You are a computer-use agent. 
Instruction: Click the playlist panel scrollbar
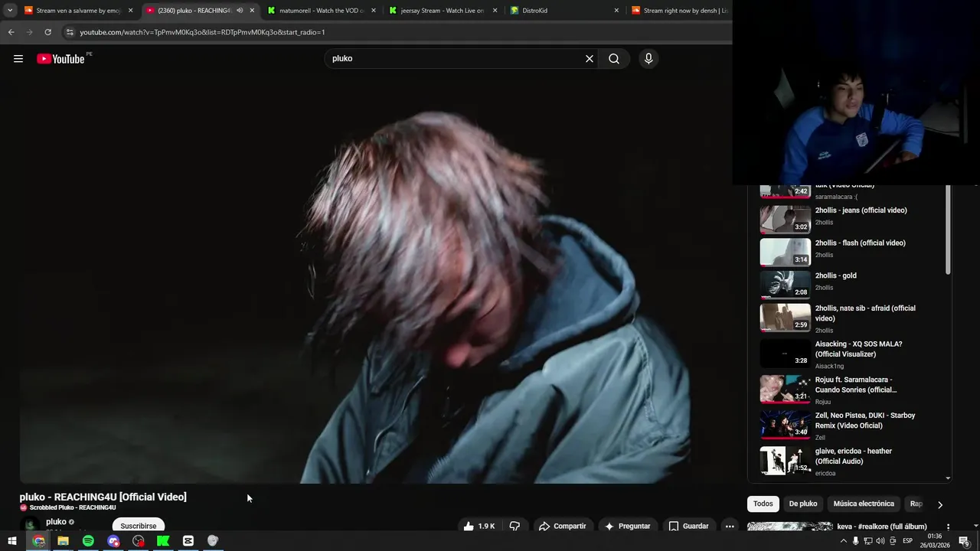[x=948, y=230]
